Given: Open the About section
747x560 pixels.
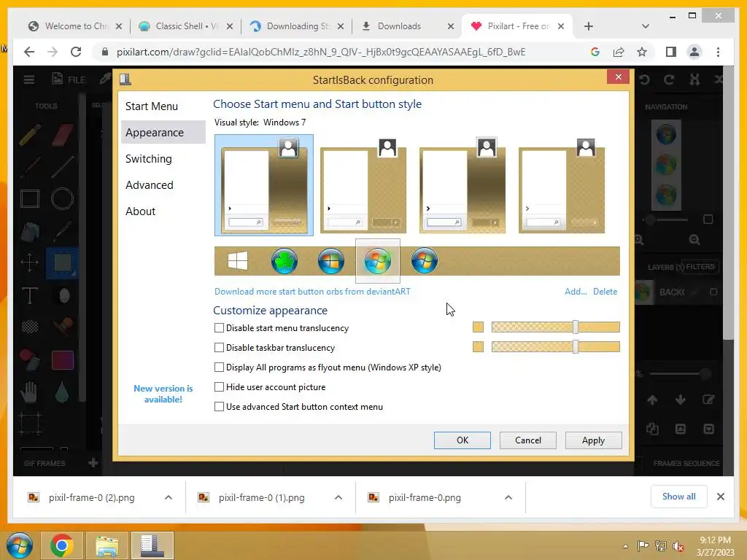Looking at the screenshot, I should point(163,211).
